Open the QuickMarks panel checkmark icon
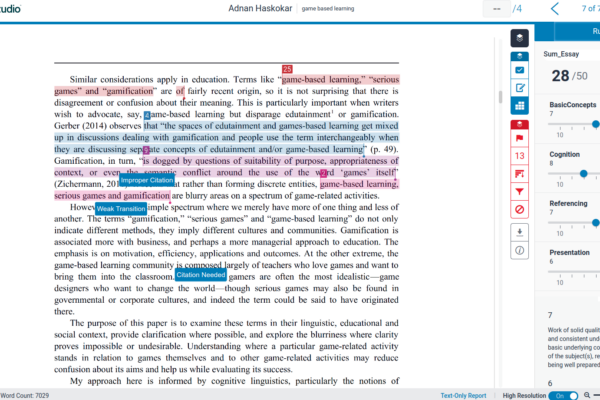This screenshot has height=400, width=600. (x=519, y=70)
